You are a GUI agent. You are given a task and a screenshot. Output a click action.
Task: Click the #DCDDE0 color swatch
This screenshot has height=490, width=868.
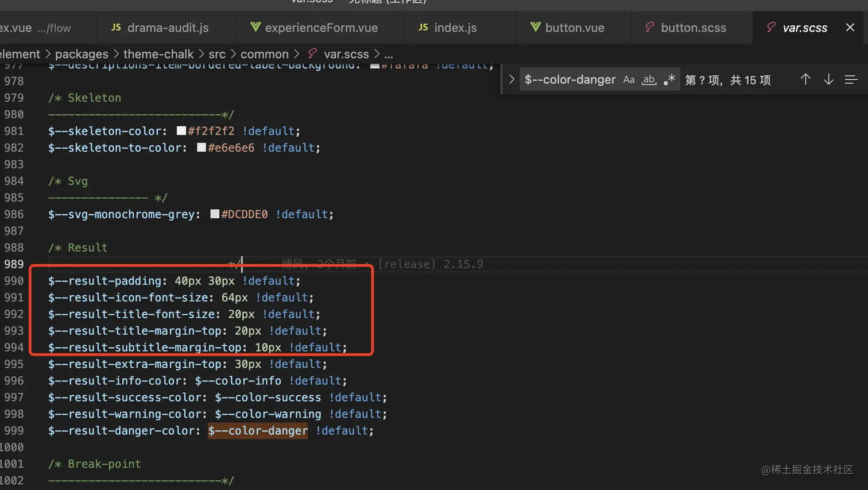(x=215, y=214)
